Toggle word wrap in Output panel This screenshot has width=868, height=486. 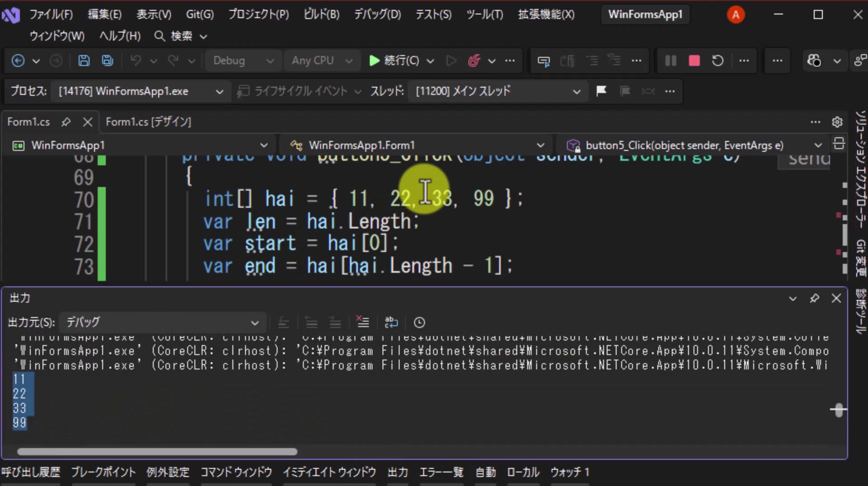coord(391,322)
